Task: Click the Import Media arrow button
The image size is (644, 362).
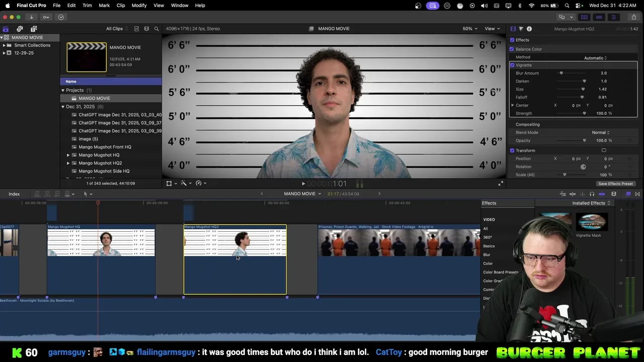Action: (x=31, y=17)
